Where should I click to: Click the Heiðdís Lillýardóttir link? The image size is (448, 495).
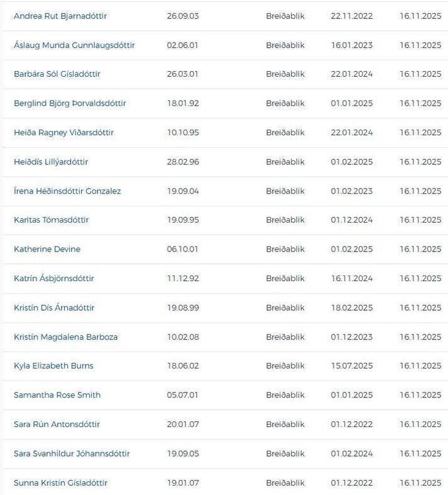click(x=51, y=162)
